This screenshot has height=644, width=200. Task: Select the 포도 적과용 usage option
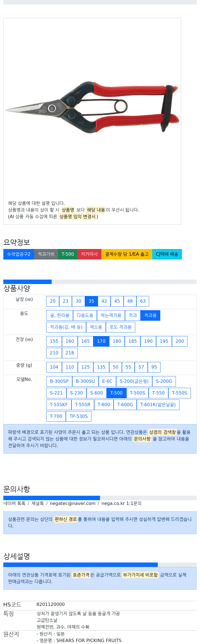(121, 327)
